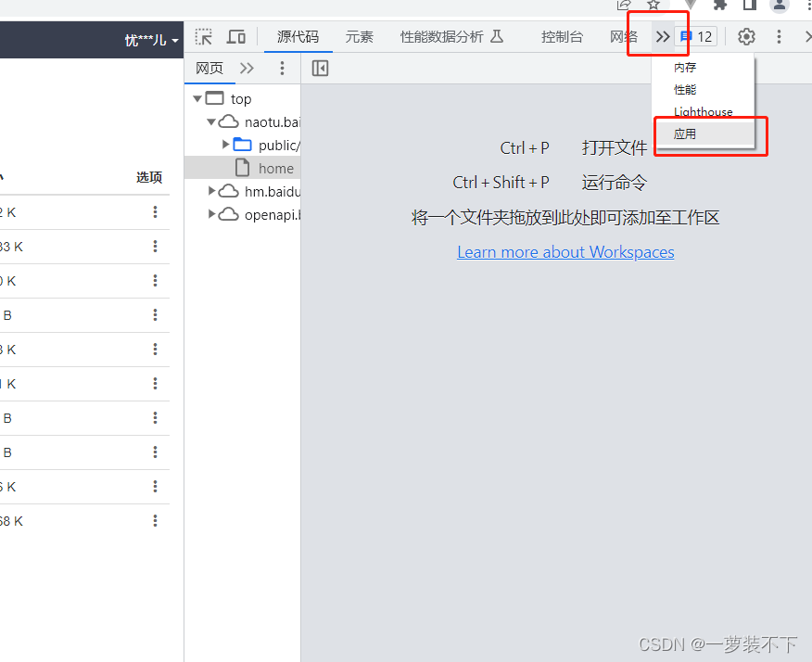This screenshot has height=662, width=812.
Task: Open options menu for the 2 K row
Action: [155, 211]
